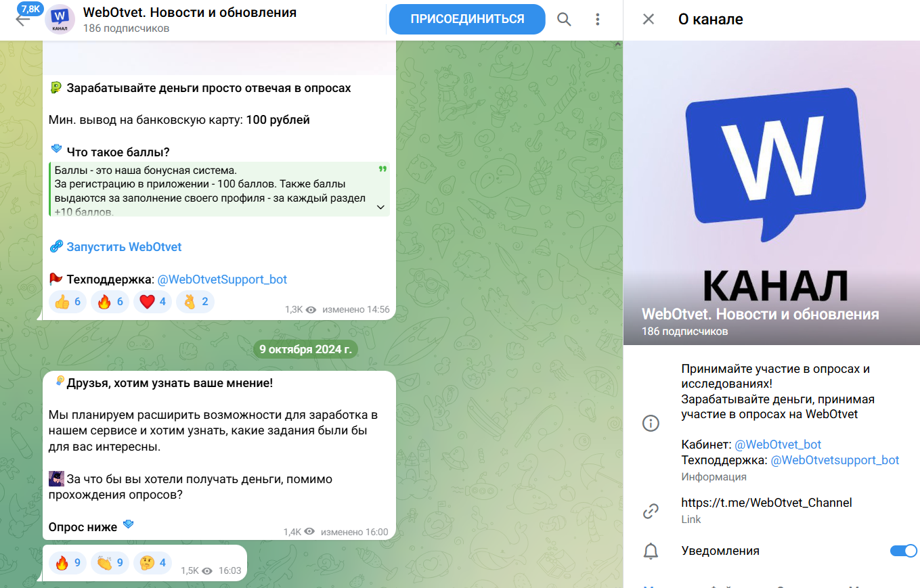Open the three-dot more options menu
Viewport: 920px width, 588px height.
point(597,19)
